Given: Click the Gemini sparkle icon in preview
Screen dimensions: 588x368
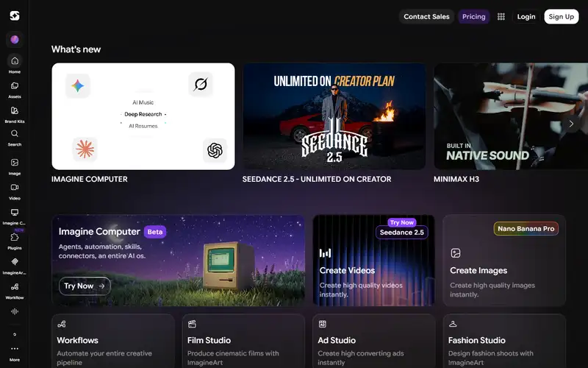Looking at the screenshot, I should pos(78,86).
